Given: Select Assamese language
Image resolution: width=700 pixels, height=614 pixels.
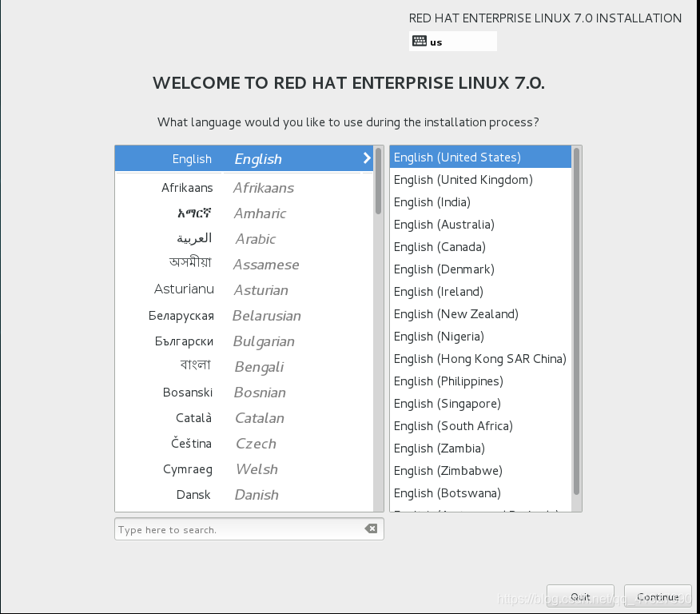Looking at the screenshot, I should pos(244,265).
